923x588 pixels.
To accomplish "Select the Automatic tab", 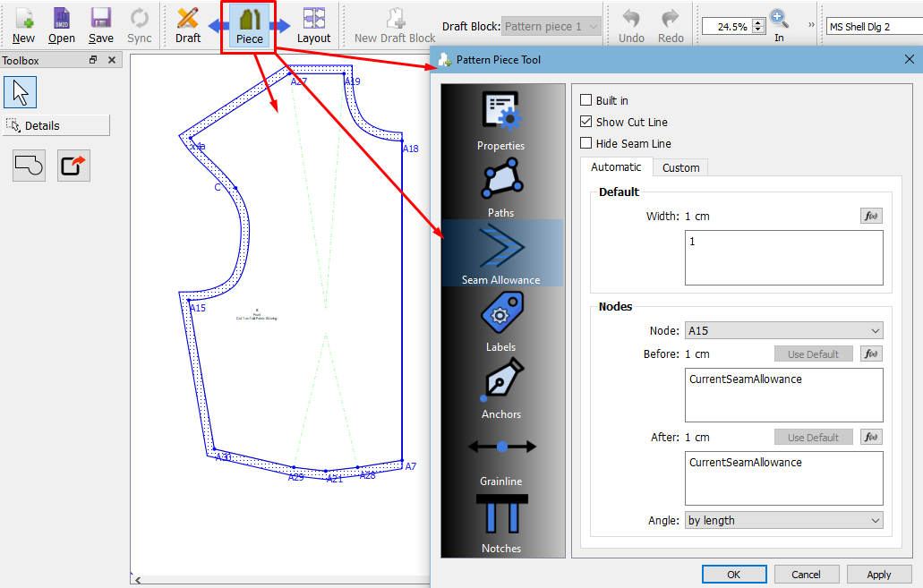I will (x=616, y=167).
